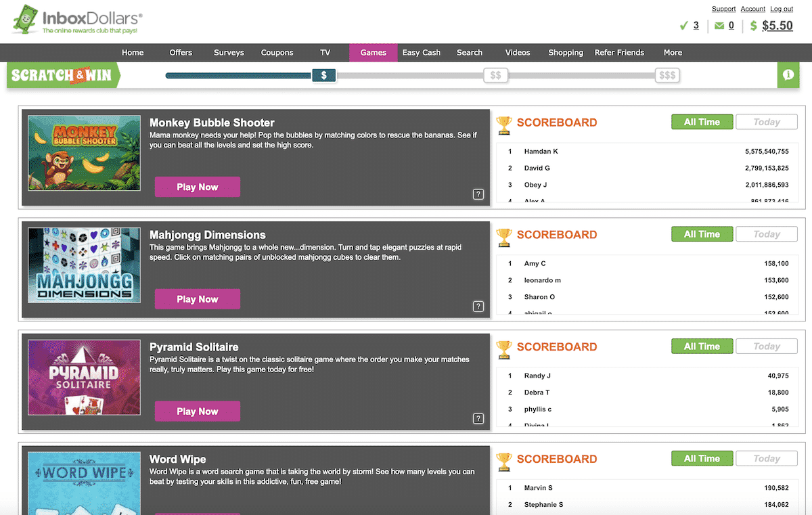This screenshot has width=812, height=515.
Task: Click the $5.50 balance link
Action: (x=777, y=26)
